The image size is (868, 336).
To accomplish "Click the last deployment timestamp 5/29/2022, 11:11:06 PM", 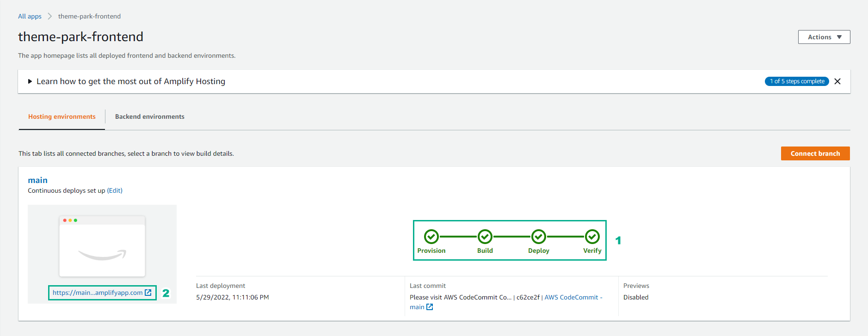I will tap(233, 297).
